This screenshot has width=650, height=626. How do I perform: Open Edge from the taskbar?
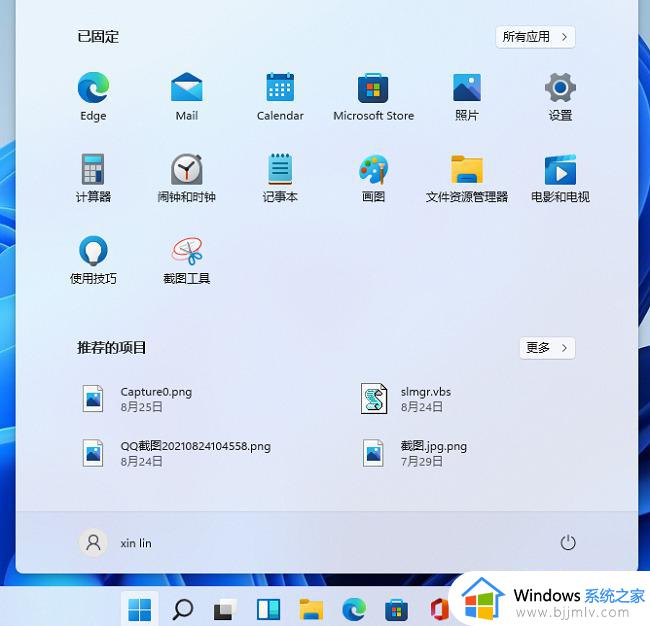tap(354, 609)
